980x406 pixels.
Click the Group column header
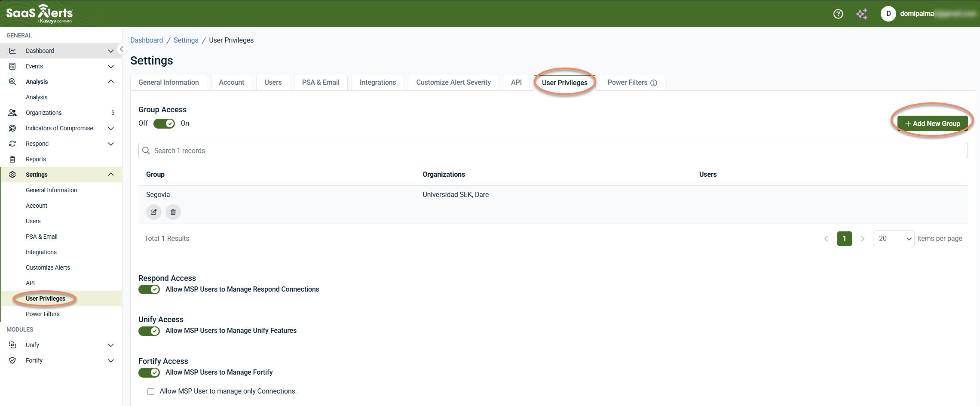pyautogui.click(x=155, y=175)
